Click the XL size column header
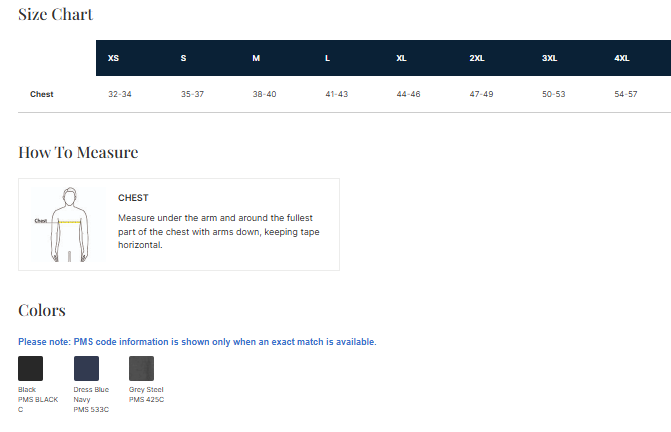 click(x=401, y=58)
